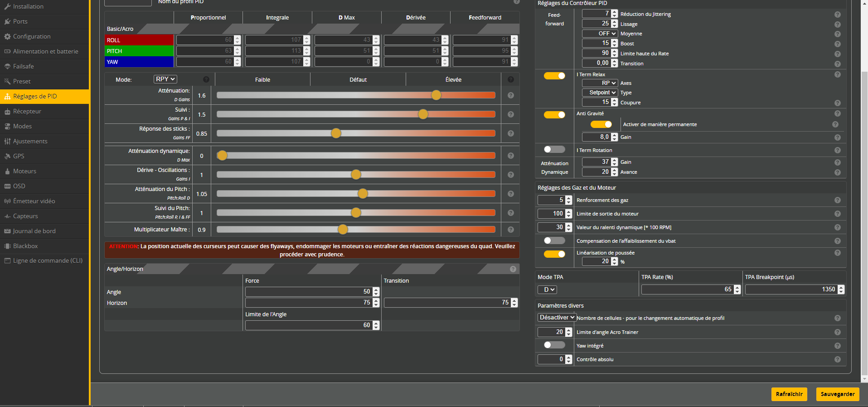Open the Mode TPA dropdown

[x=547, y=289]
